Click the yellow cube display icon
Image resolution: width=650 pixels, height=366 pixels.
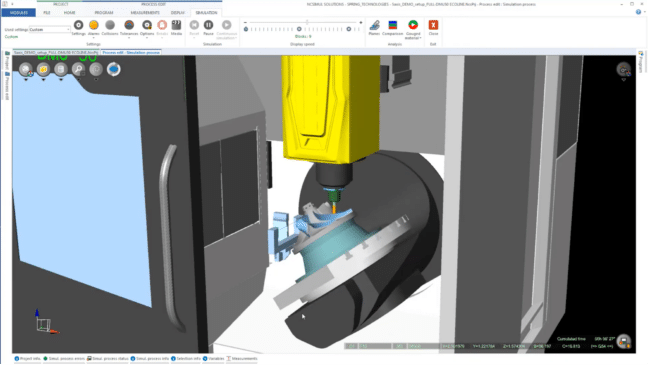tap(43, 69)
